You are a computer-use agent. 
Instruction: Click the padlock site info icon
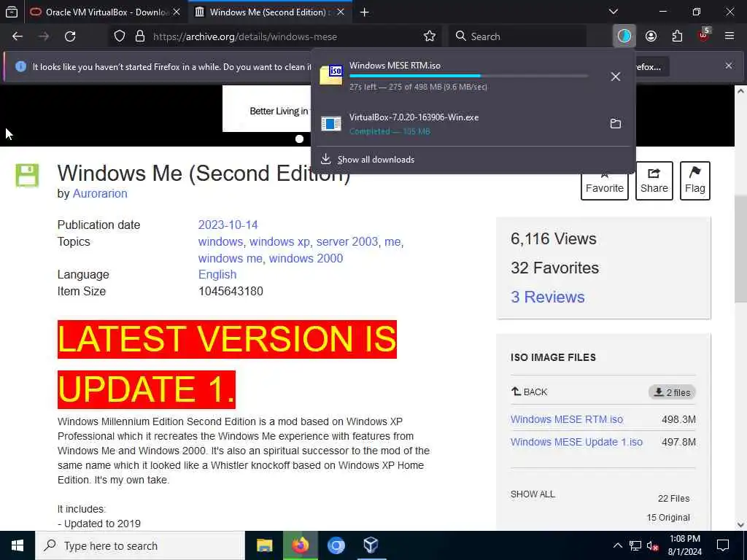click(x=140, y=36)
